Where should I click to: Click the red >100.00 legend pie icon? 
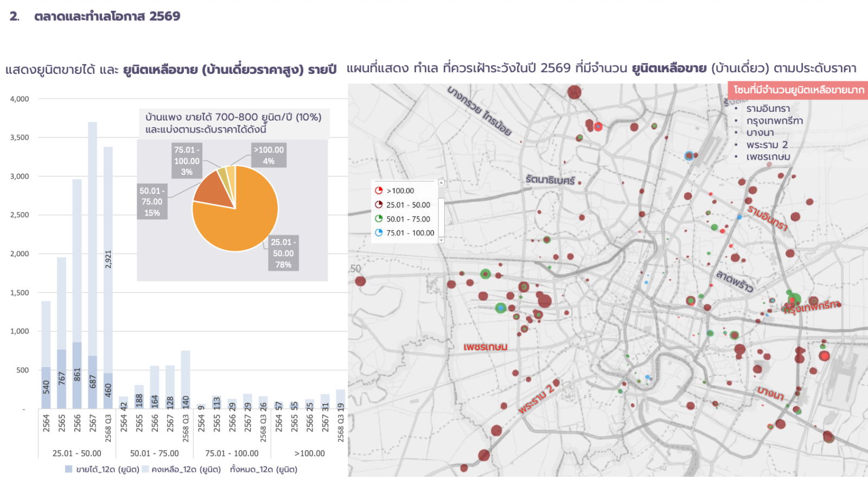coord(379,191)
